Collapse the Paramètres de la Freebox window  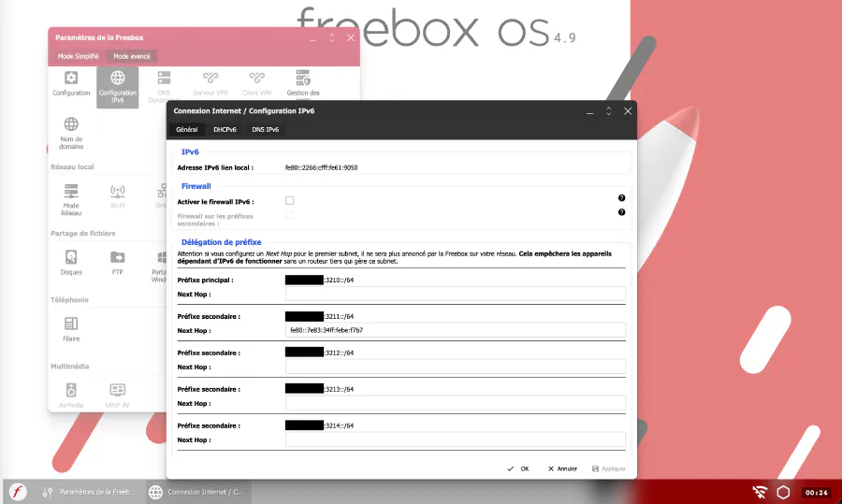click(x=331, y=37)
